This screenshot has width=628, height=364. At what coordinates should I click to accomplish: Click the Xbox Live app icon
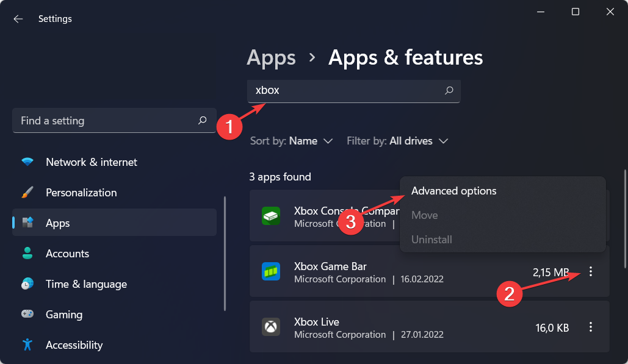pos(271,327)
